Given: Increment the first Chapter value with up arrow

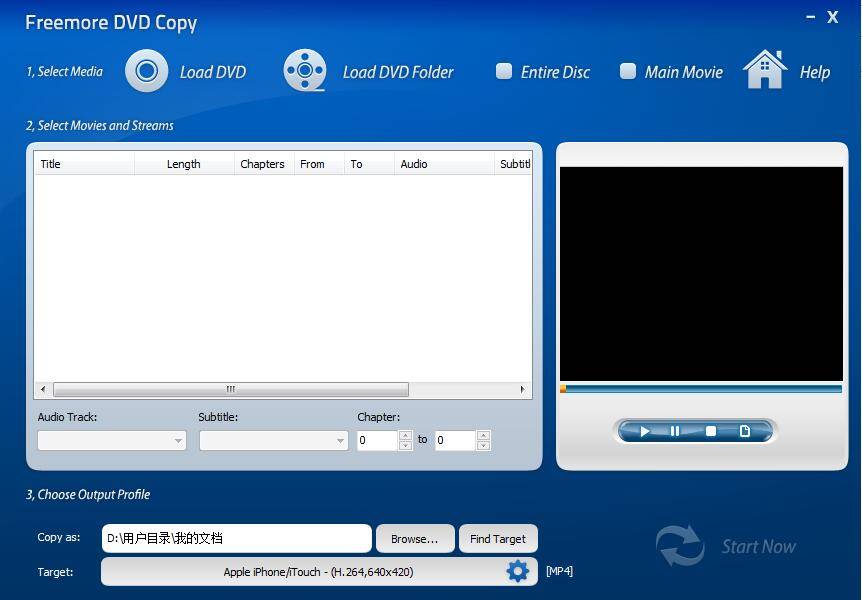Looking at the screenshot, I should (x=404, y=435).
